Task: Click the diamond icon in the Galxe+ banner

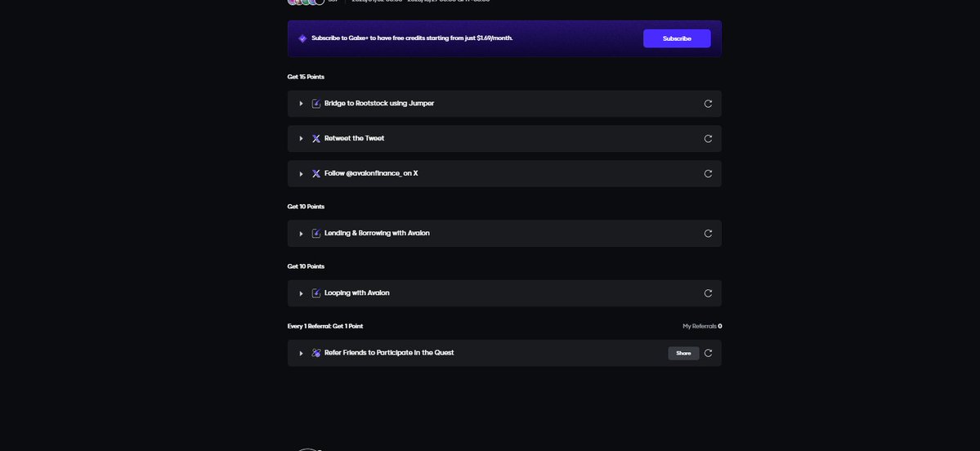Action: (302, 38)
